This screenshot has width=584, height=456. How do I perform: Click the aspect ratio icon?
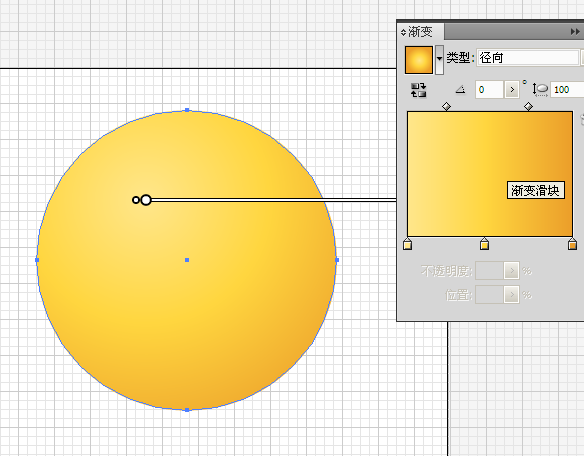point(540,89)
